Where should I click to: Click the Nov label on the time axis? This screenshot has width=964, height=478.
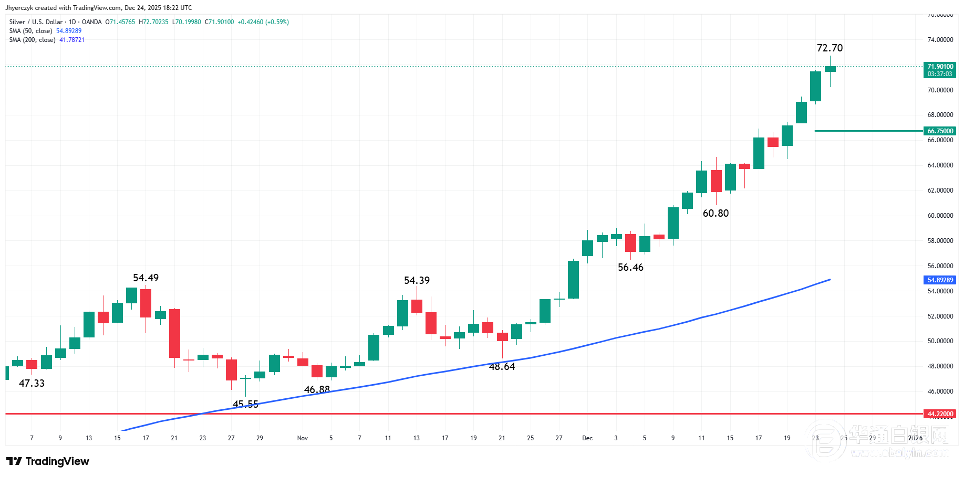pos(303,438)
